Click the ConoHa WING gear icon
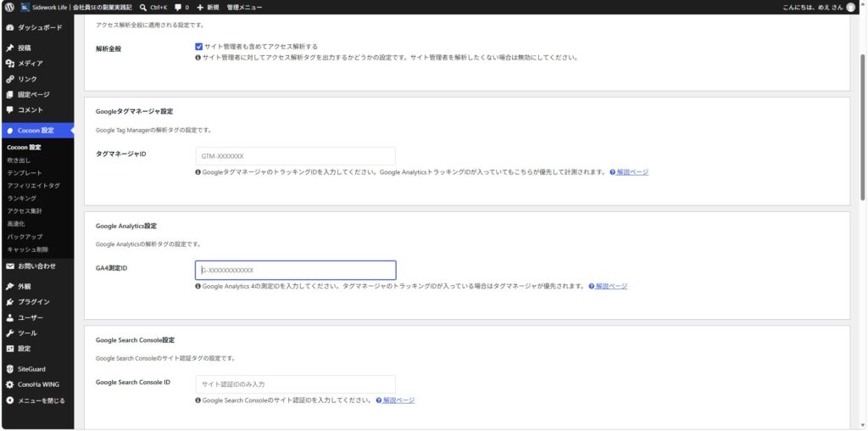 pos(10,384)
